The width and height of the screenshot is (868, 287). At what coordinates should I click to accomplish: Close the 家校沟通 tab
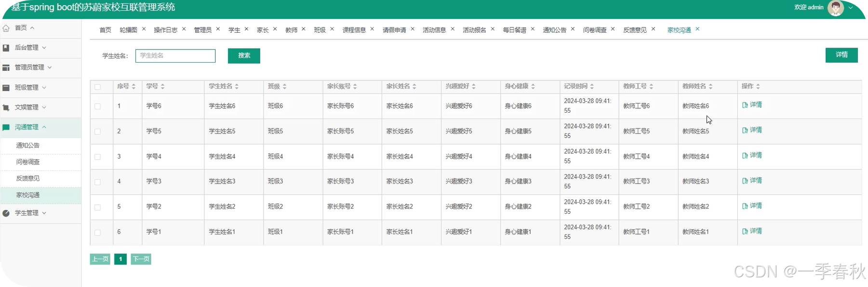tap(697, 29)
